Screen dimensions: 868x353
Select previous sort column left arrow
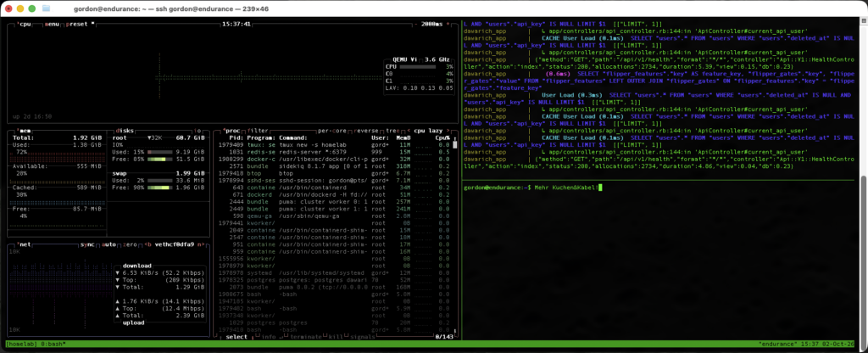pyautogui.click(x=410, y=131)
